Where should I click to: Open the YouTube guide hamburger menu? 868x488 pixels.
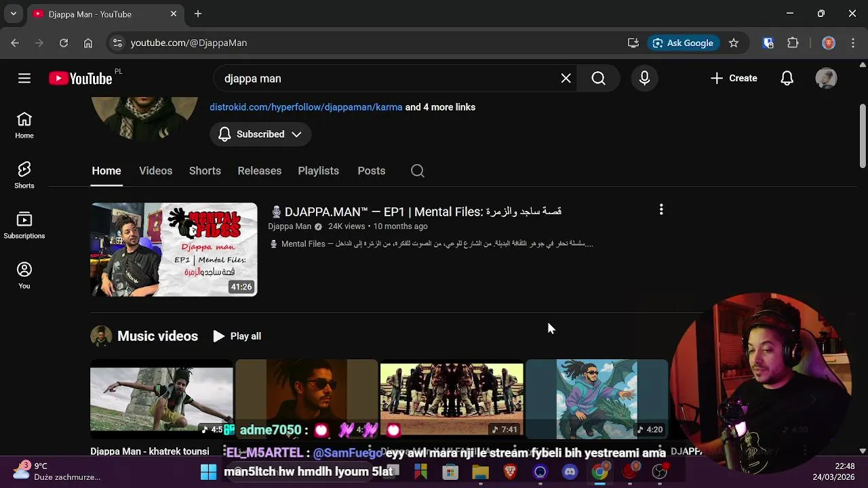tap(24, 79)
